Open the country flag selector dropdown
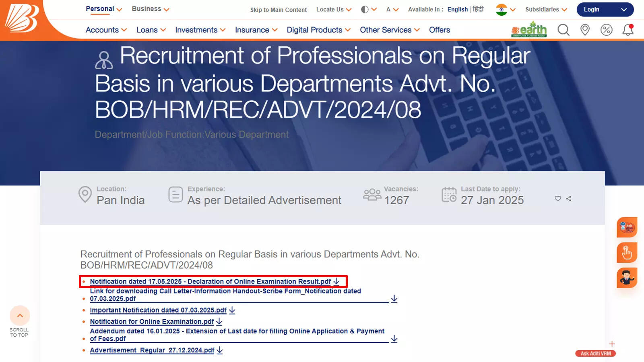Screen dimensions: 644x362 [x=506, y=9]
